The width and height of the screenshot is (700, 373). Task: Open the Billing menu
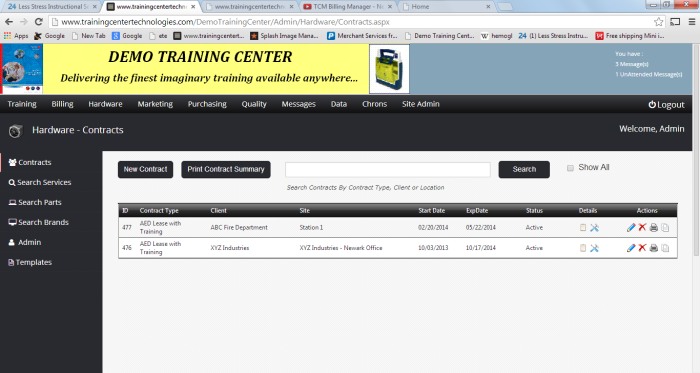tap(62, 104)
